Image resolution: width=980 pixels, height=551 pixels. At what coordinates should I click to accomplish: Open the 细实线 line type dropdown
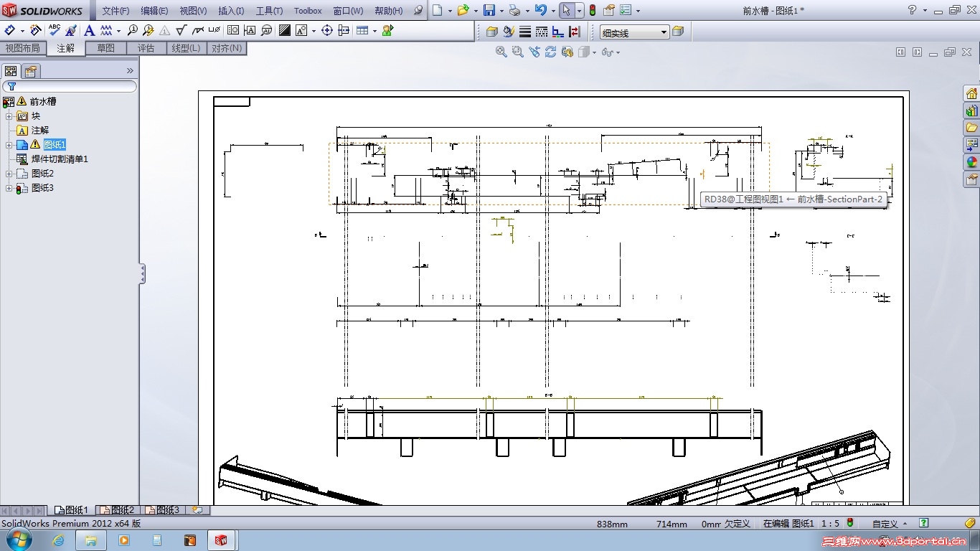click(664, 32)
